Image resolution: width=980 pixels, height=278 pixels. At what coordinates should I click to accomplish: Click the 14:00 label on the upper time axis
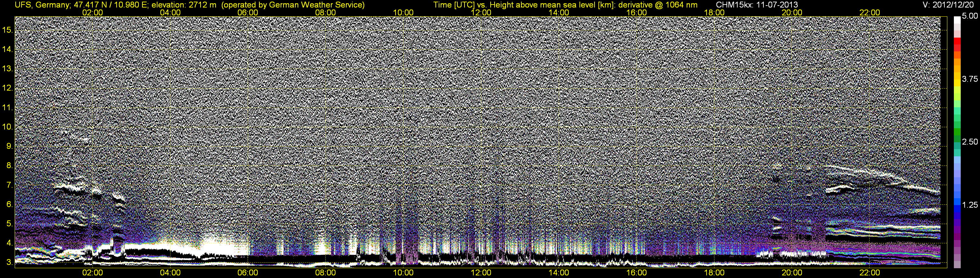point(559,12)
